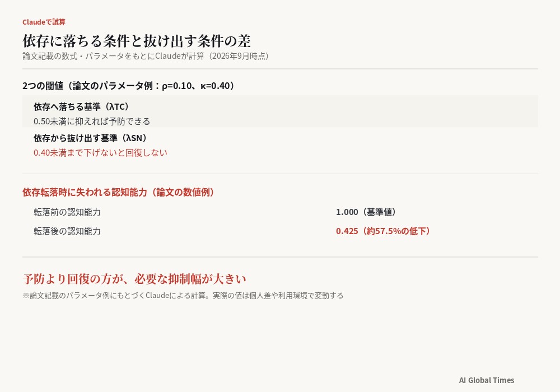Select the label '転落前の認知能力'
This screenshot has height=392, width=560.
[67, 212]
